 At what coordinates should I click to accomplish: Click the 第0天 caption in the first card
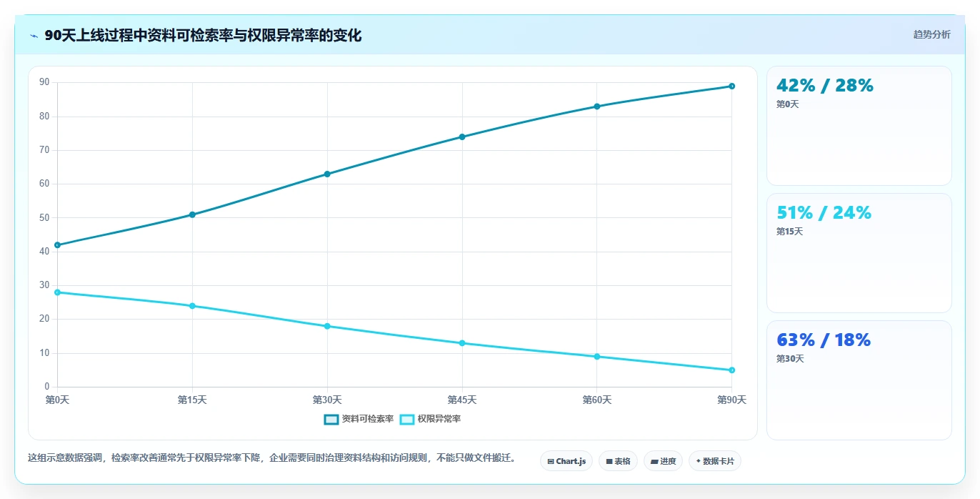click(787, 104)
